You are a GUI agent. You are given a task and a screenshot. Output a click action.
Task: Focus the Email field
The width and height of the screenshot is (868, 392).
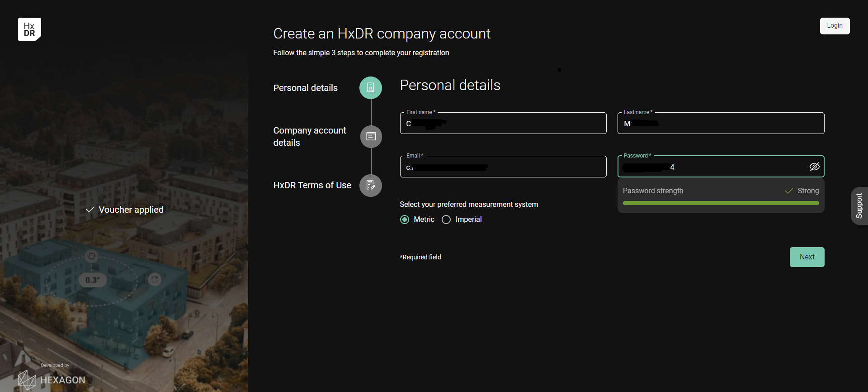click(x=503, y=167)
